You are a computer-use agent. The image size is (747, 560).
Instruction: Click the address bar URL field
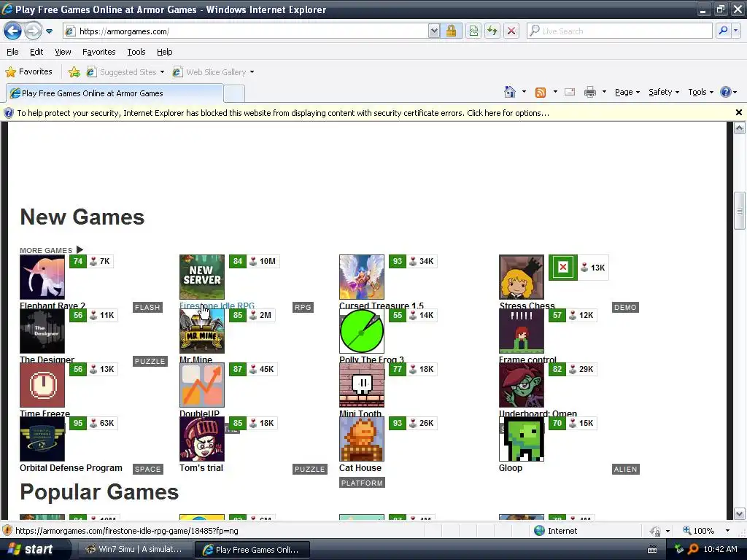click(x=245, y=31)
